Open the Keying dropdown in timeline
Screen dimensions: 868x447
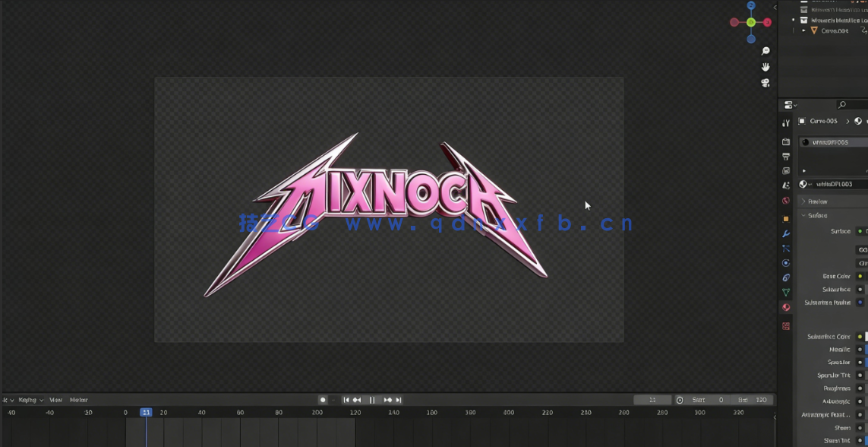30,400
